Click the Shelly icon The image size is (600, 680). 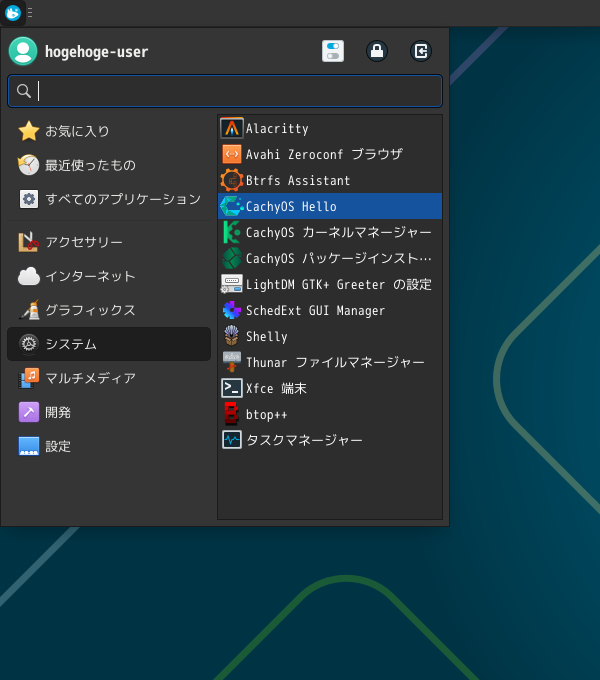click(x=232, y=337)
